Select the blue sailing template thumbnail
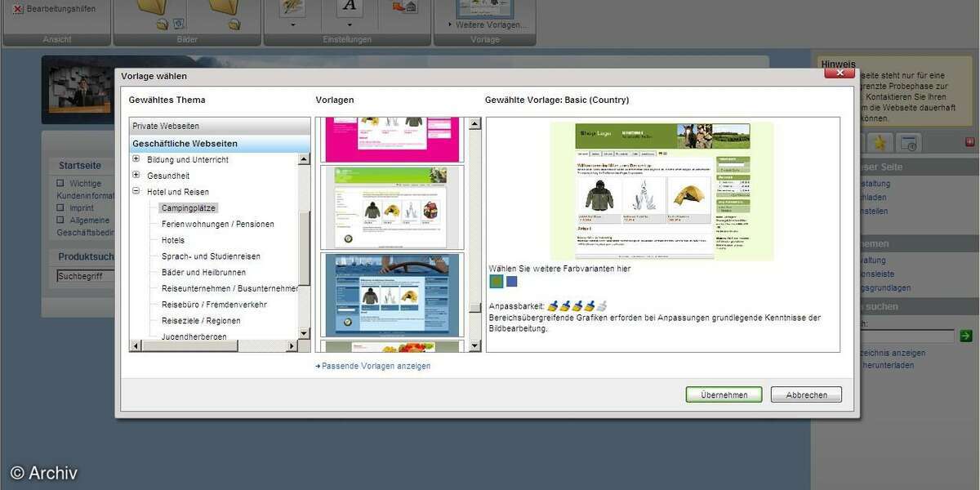The image size is (980, 490). pos(391,294)
